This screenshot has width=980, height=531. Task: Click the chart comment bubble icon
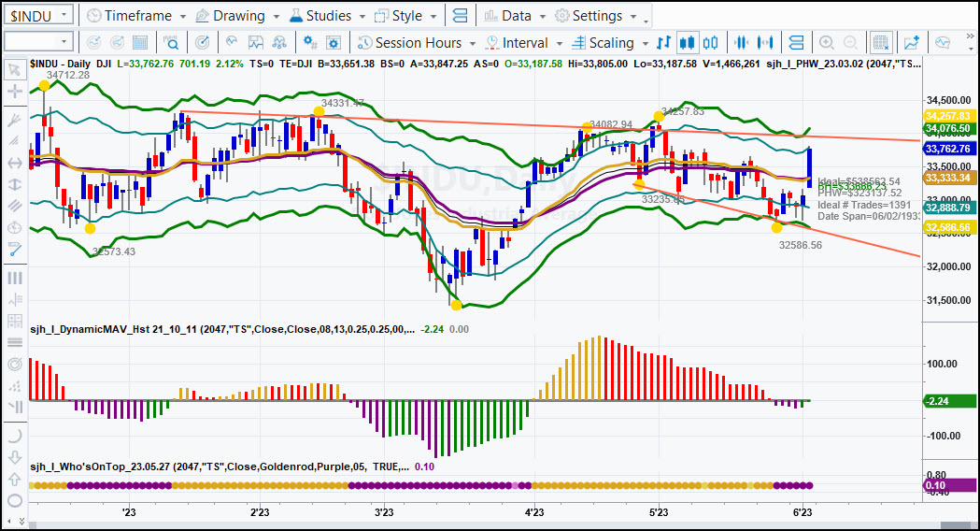click(x=943, y=42)
